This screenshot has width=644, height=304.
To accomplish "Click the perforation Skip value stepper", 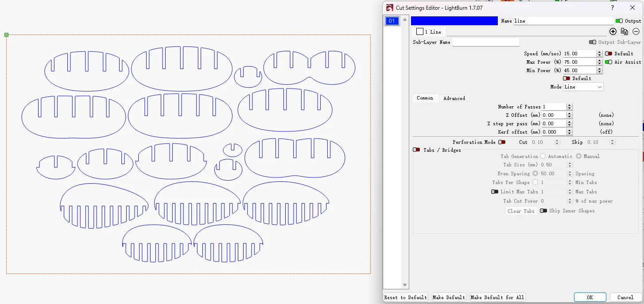I will point(612,142).
